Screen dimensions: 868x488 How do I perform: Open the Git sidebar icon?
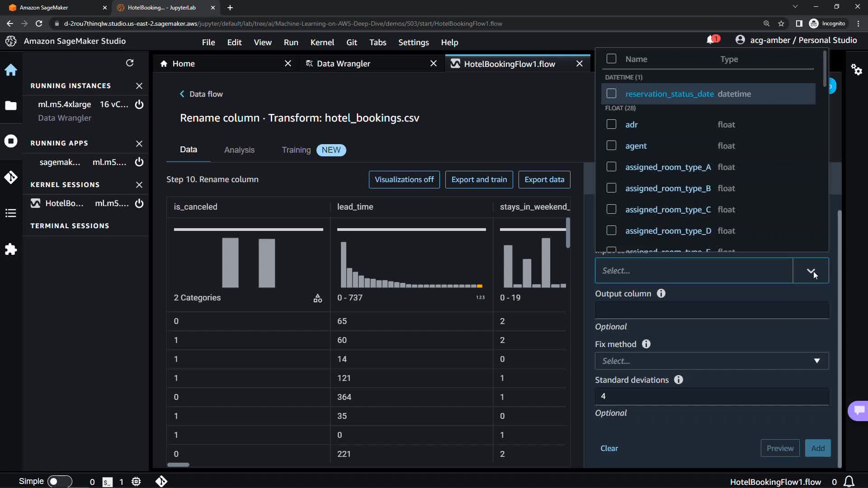tap(11, 177)
